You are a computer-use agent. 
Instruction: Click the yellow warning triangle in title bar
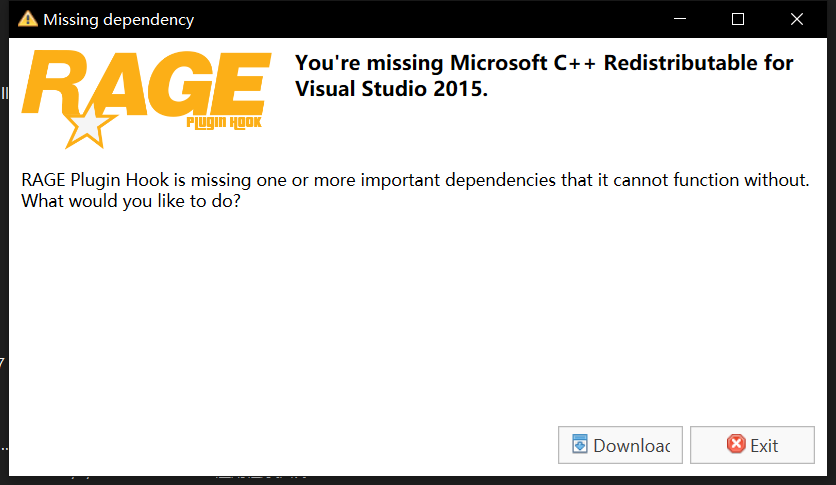coord(28,19)
